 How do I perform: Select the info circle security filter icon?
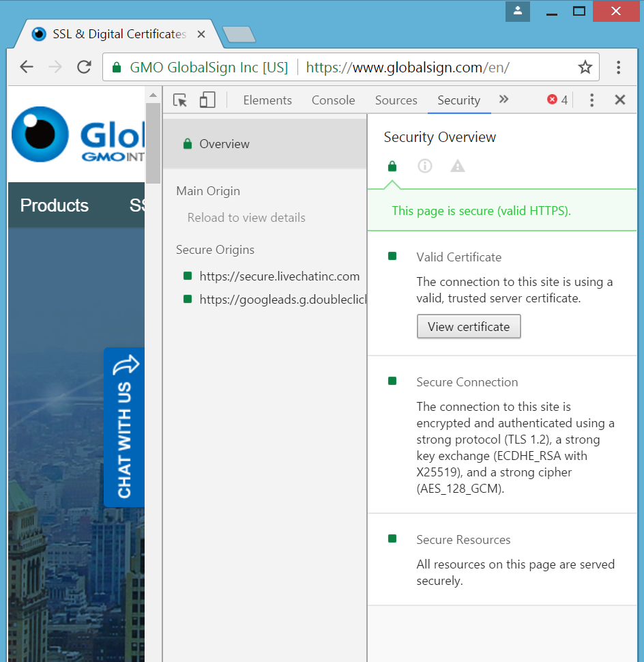pyautogui.click(x=425, y=166)
